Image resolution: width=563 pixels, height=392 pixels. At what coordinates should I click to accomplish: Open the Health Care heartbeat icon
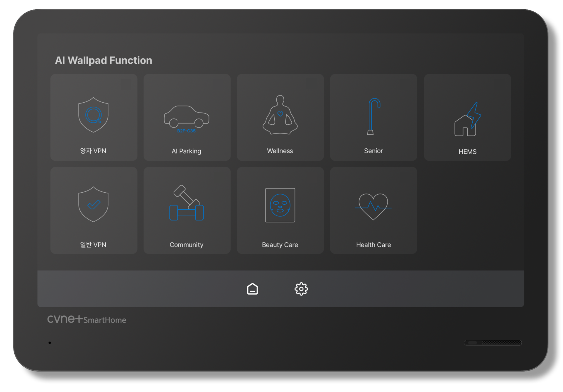pos(373,207)
